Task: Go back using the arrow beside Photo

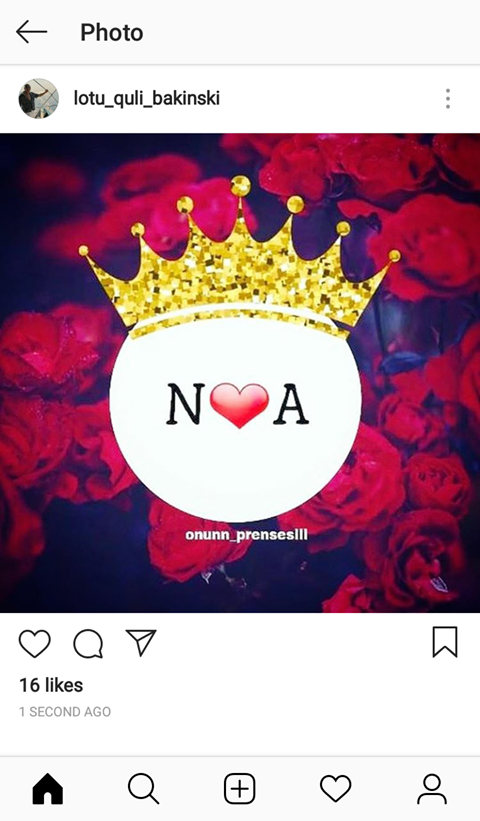Action: 31,32
